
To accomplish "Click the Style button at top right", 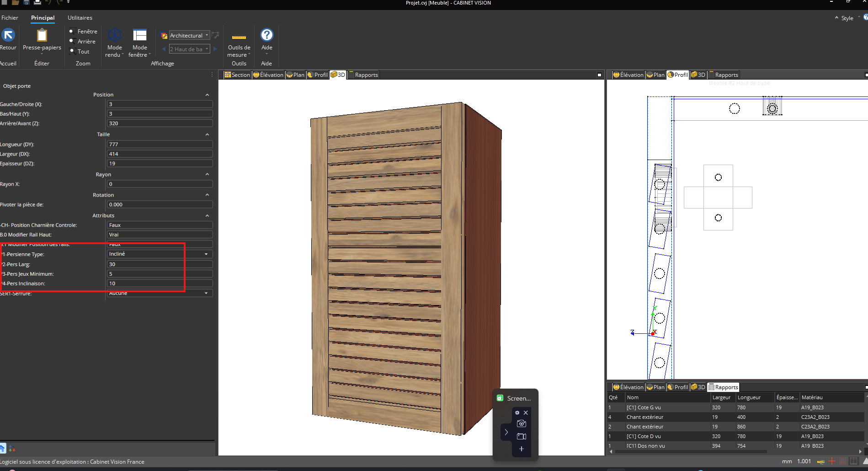I will [847, 18].
